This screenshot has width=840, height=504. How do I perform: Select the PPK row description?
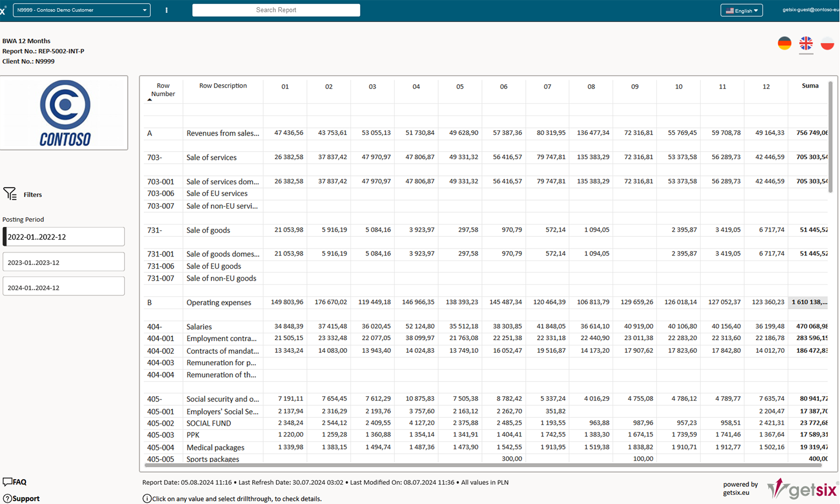[193, 435]
